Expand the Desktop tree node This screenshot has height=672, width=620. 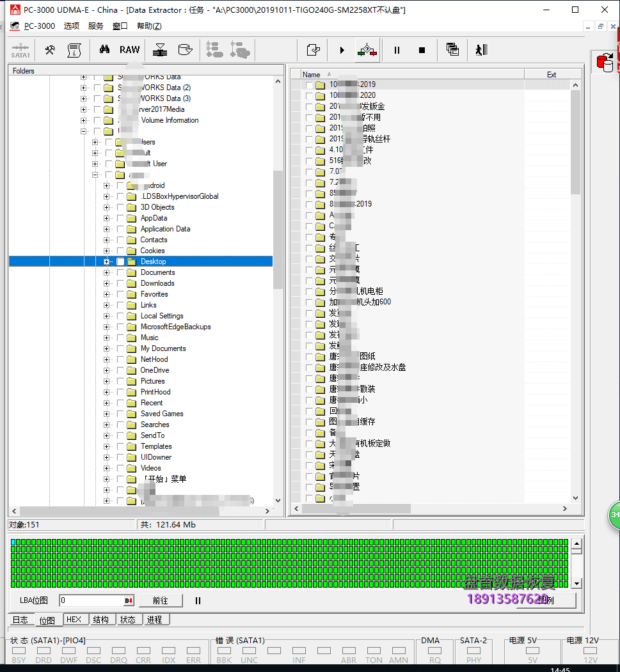click(x=106, y=262)
